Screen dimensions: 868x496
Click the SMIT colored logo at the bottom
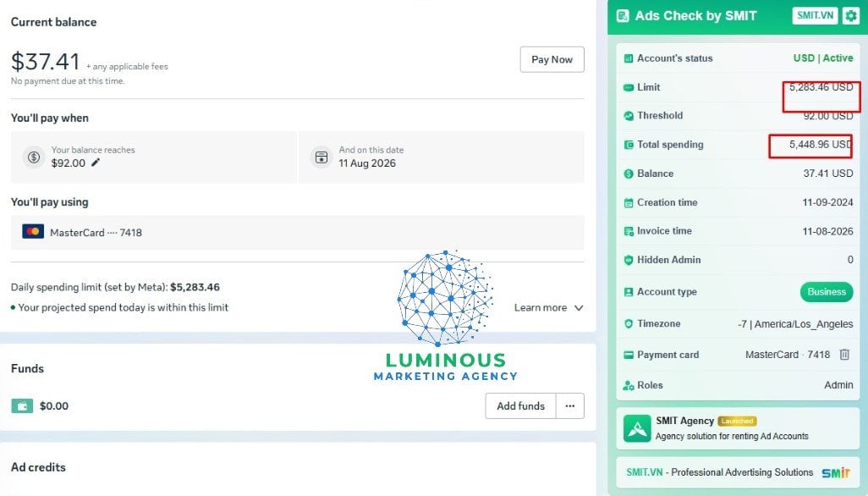836,472
